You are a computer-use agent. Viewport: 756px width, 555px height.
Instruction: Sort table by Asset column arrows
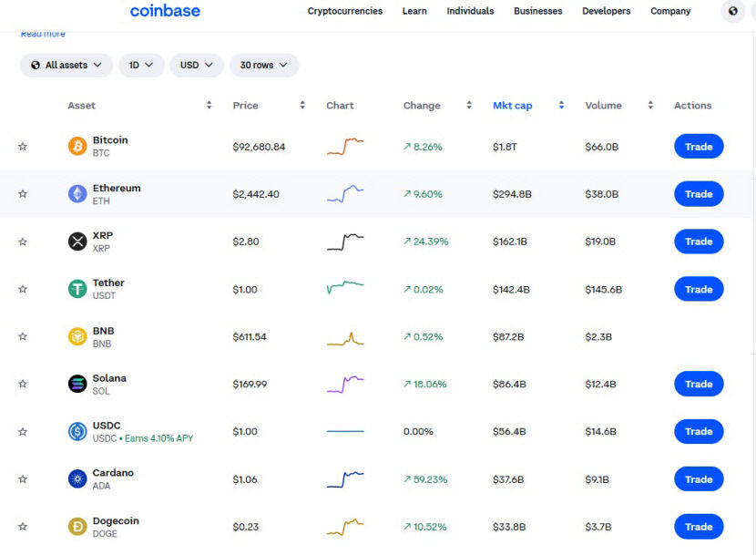point(209,105)
